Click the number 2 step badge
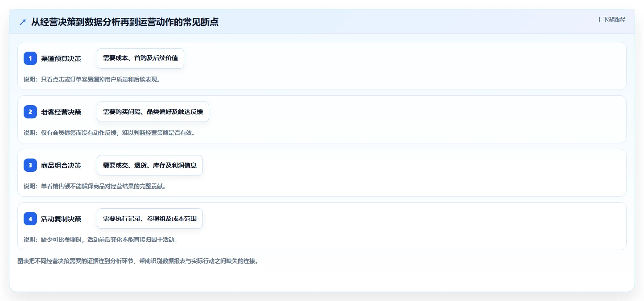This screenshot has width=644, height=301. coord(30,112)
